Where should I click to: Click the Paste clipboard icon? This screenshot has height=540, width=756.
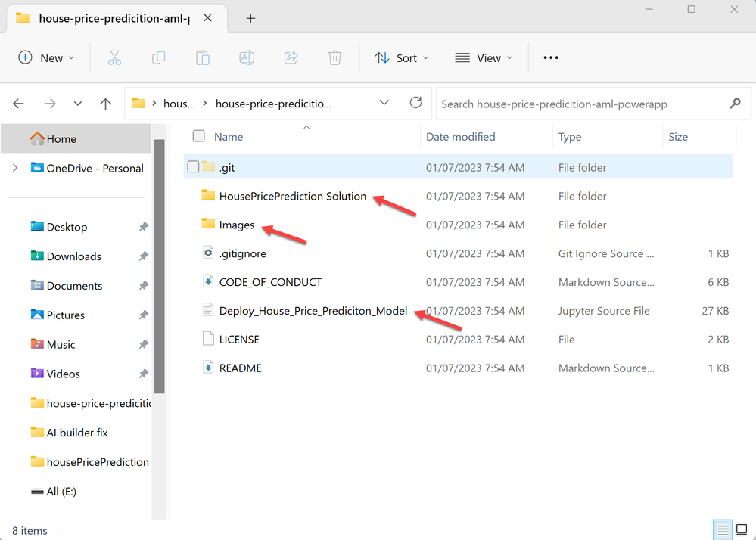pos(203,57)
